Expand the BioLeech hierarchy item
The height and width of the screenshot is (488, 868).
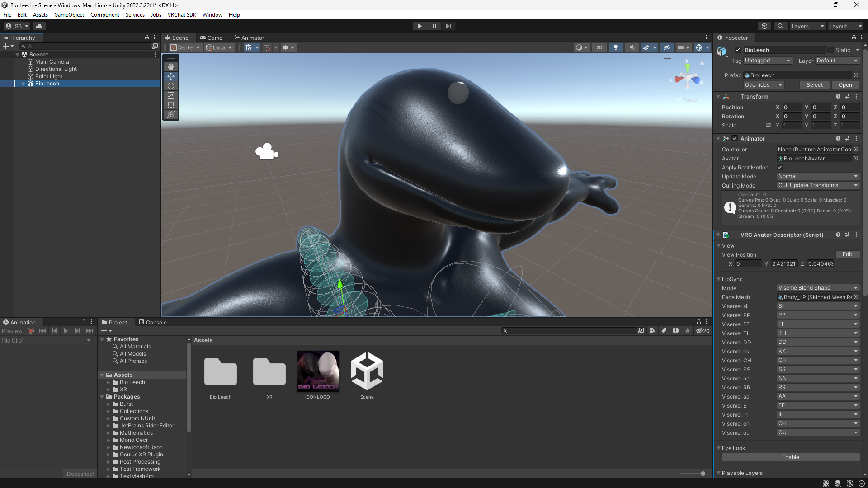[x=24, y=84]
